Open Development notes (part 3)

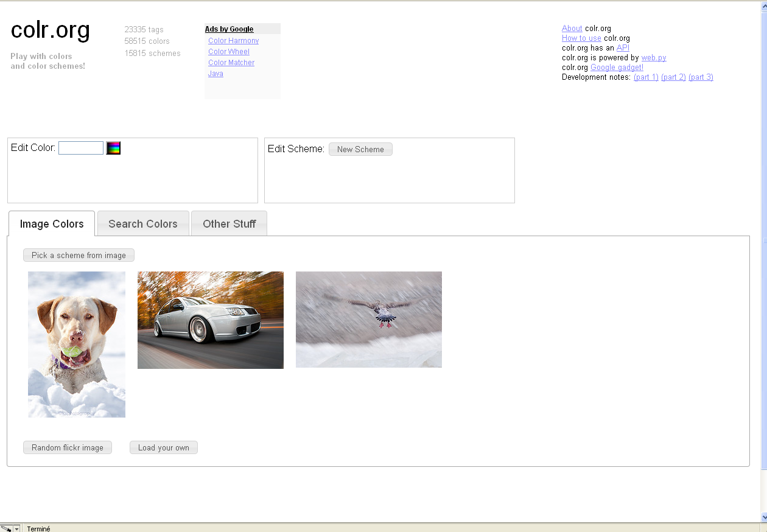(701, 77)
